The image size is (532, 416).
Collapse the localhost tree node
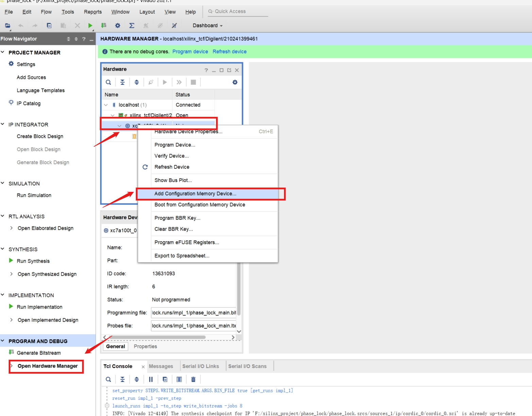[106, 105]
